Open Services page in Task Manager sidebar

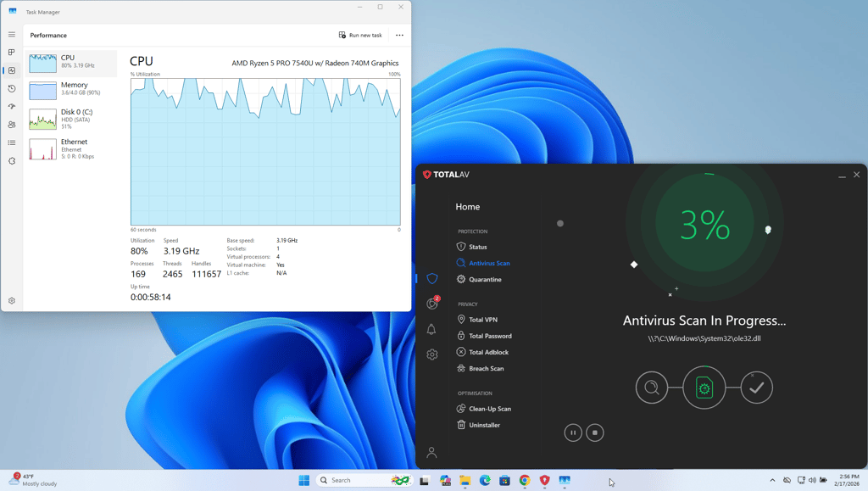pyautogui.click(x=12, y=161)
